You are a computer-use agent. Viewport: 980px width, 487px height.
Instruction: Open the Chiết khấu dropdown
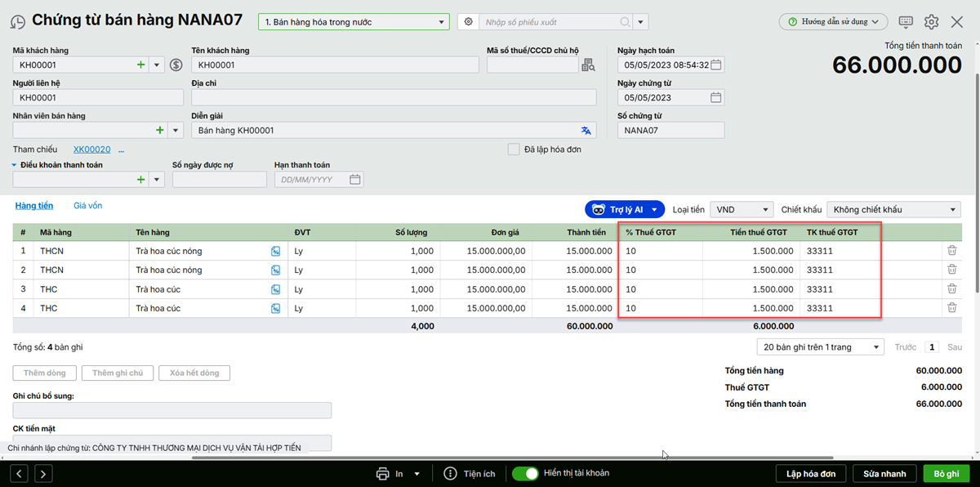[893, 210]
